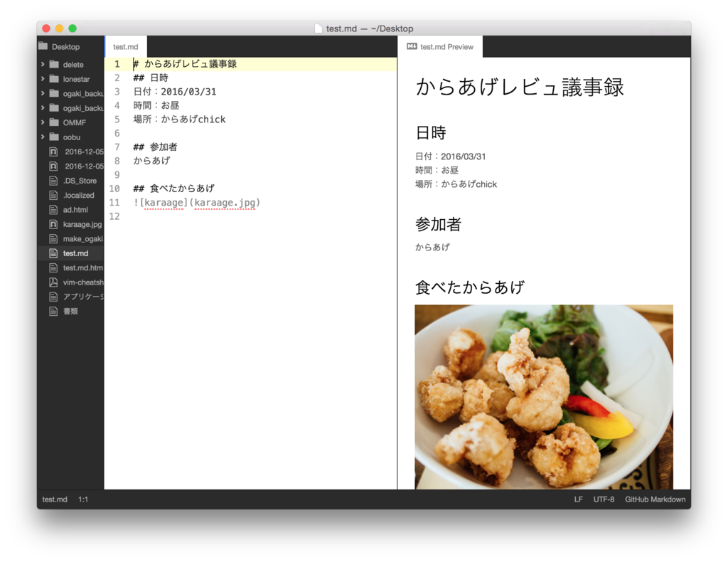Screen dimensions: 728x562
Task: Click the '日付：2016/03/31' line in editor
Action: (x=175, y=92)
